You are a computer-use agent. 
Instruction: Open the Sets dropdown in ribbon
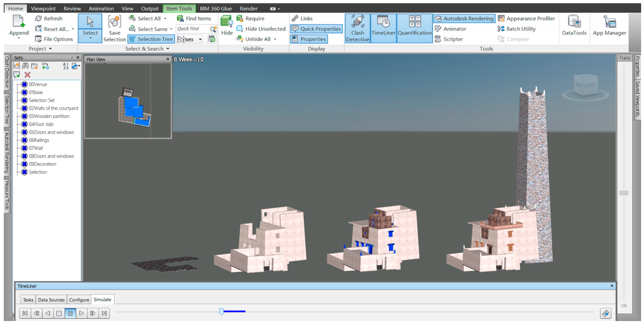(200, 39)
